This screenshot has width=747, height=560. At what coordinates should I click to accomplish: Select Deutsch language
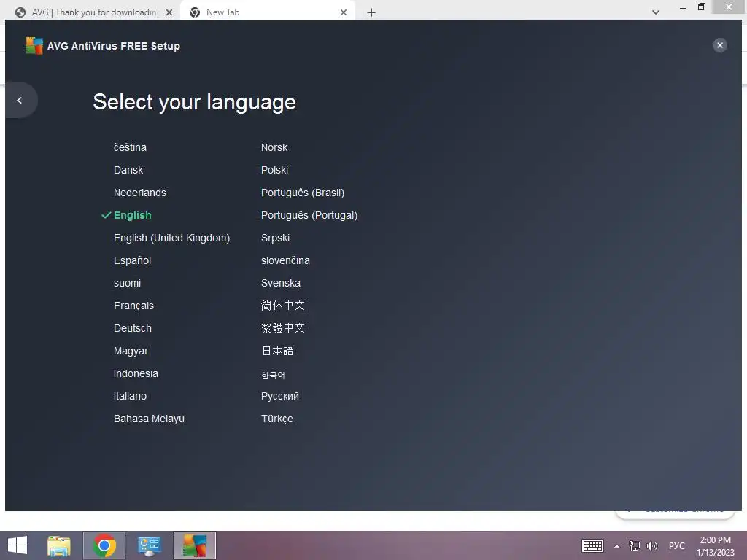click(133, 329)
